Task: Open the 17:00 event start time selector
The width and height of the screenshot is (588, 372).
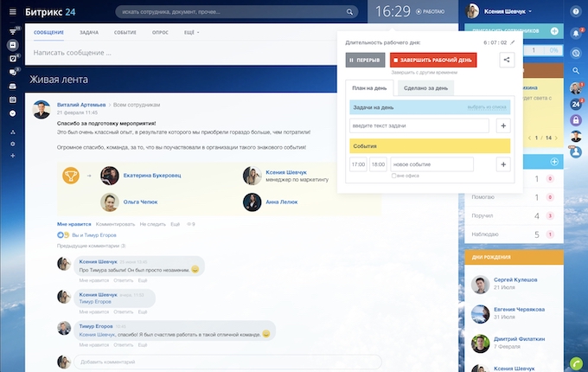Action: pyautogui.click(x=358, y=164)
